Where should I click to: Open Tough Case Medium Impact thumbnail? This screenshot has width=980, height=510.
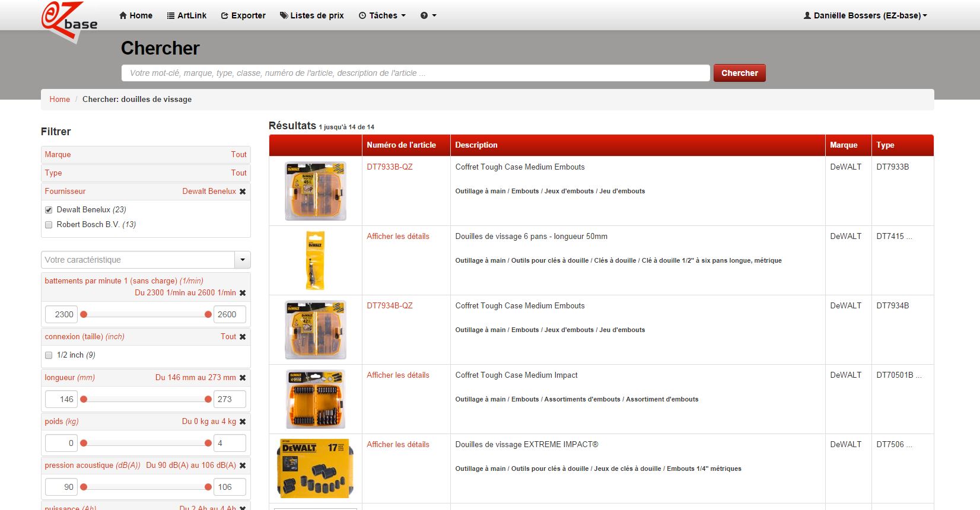coord(315,399)
